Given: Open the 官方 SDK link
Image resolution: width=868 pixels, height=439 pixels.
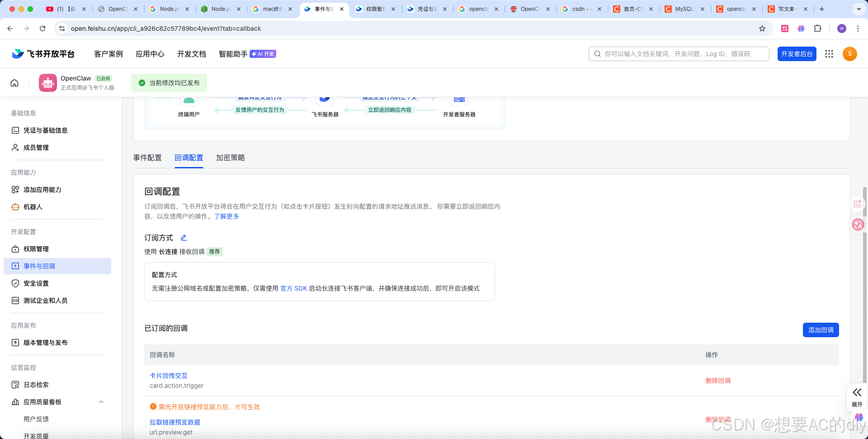Looking at the screenshot, I should (294, 288).
